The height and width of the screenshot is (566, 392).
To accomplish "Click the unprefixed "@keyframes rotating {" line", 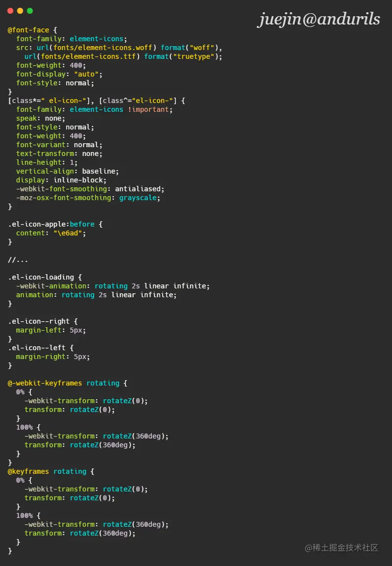I will (x=51, y=471).
